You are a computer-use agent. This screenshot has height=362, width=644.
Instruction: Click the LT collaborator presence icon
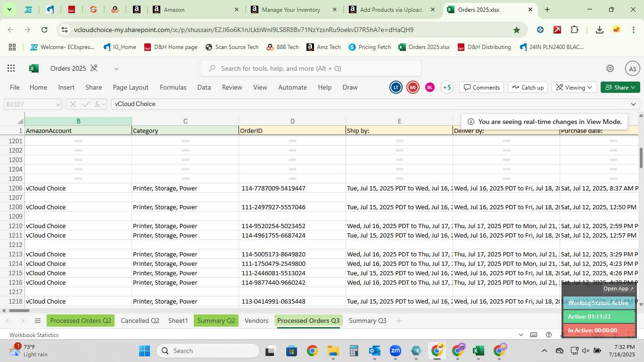click(396, 87)
